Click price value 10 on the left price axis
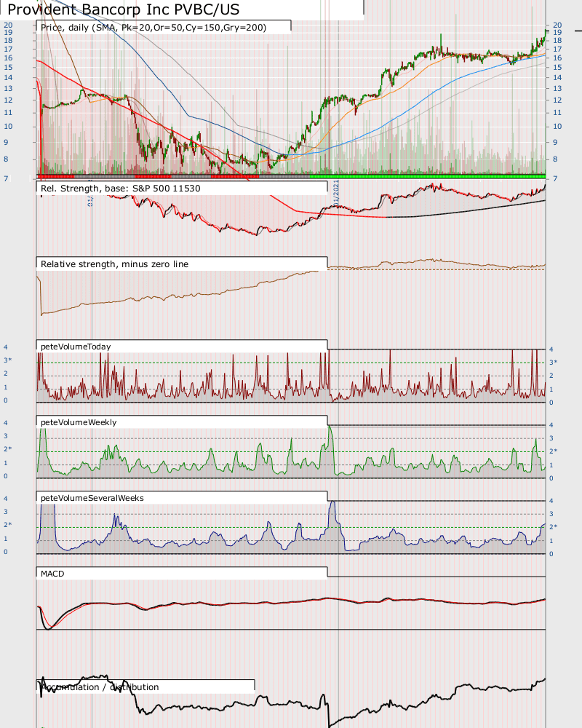Screen dimensions: 582x728 pos(8,126)
